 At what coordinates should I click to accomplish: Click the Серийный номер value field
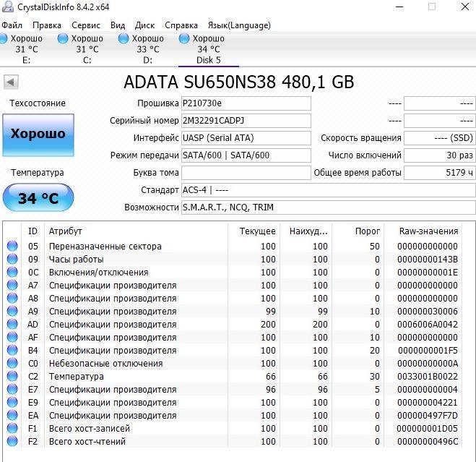[x=246, y=121]
